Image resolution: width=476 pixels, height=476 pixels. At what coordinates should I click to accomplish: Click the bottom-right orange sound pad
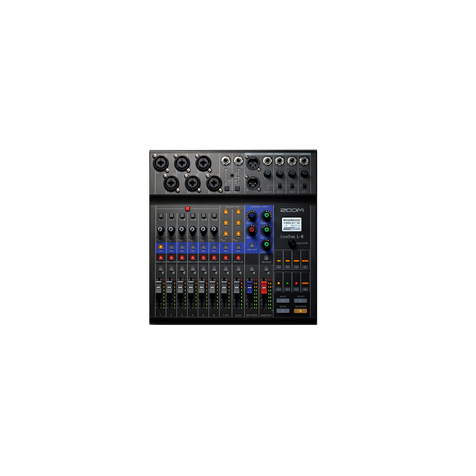coord(239,234)
